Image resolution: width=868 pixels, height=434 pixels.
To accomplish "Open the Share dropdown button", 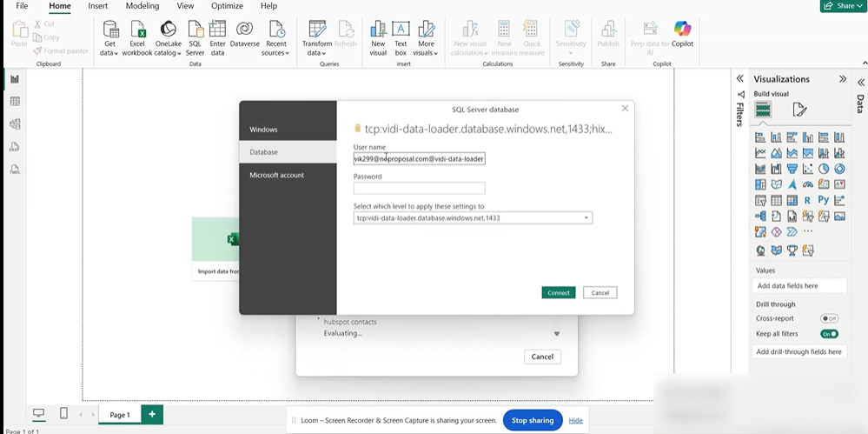I will pyautogui.click(x=843, y=5).
